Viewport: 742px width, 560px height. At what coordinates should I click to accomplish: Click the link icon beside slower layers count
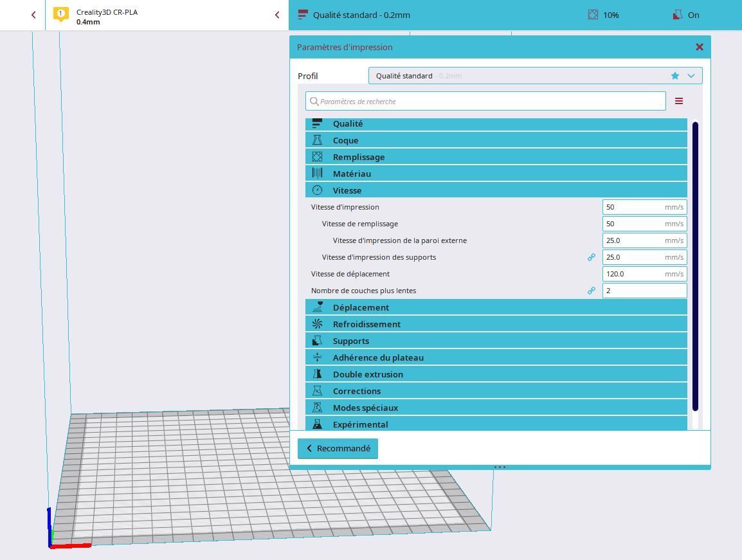click(591, 291)
